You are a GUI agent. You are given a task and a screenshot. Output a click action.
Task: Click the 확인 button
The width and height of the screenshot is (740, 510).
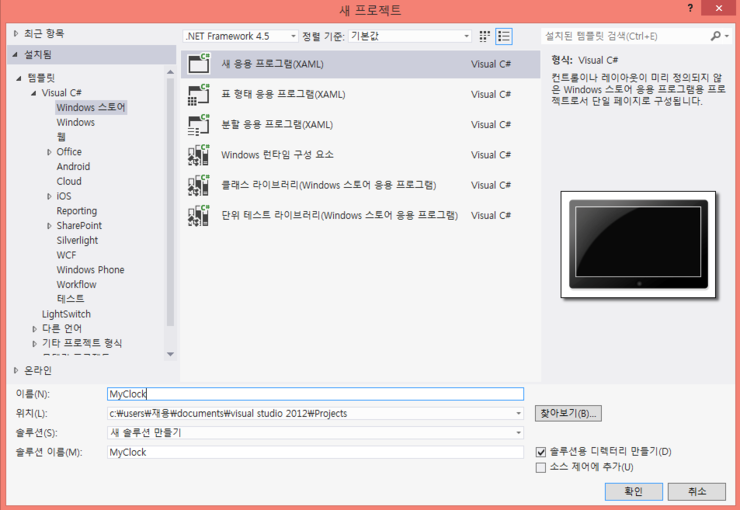[x=633, y=492]
